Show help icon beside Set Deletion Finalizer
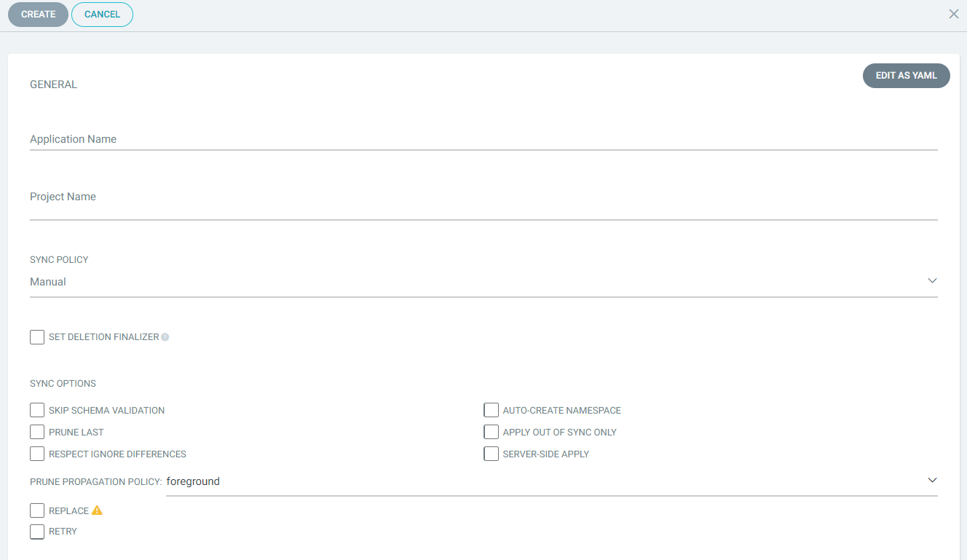The image size is (967, 560). tap(165, 337)
